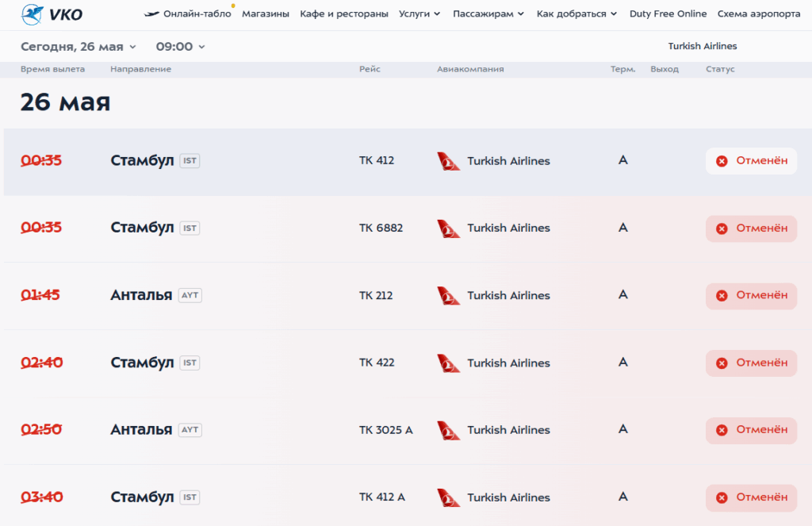812x526 pixels.
Task: Click the red cancel icon for TK 412 A
Action: (722, 497)
